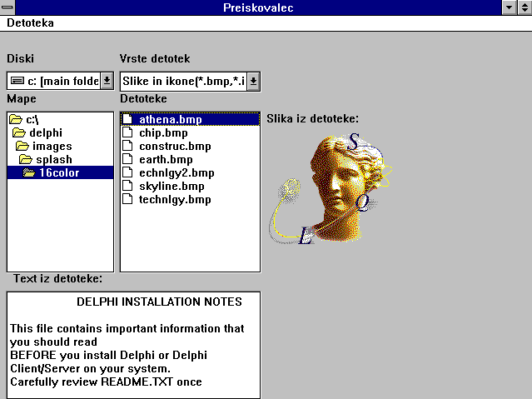532x399 pixels.
Task: Click the folder icon next to delphi
Action: coord(18,132)
